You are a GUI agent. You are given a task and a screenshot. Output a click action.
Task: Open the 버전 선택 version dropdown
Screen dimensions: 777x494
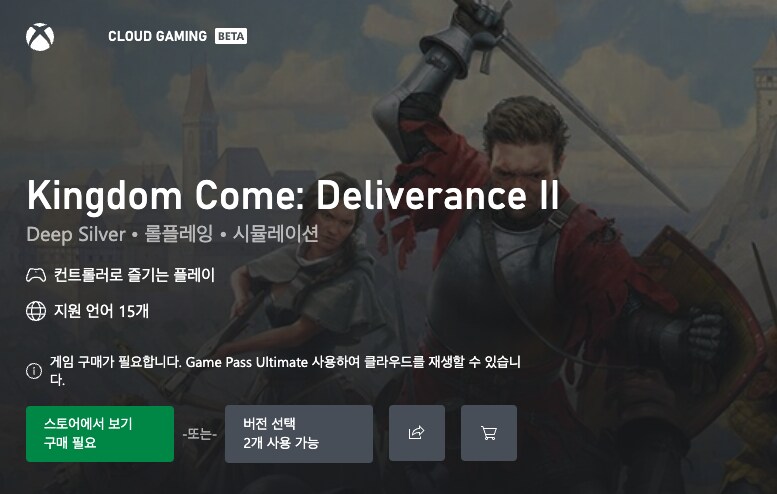click(299, 434)
